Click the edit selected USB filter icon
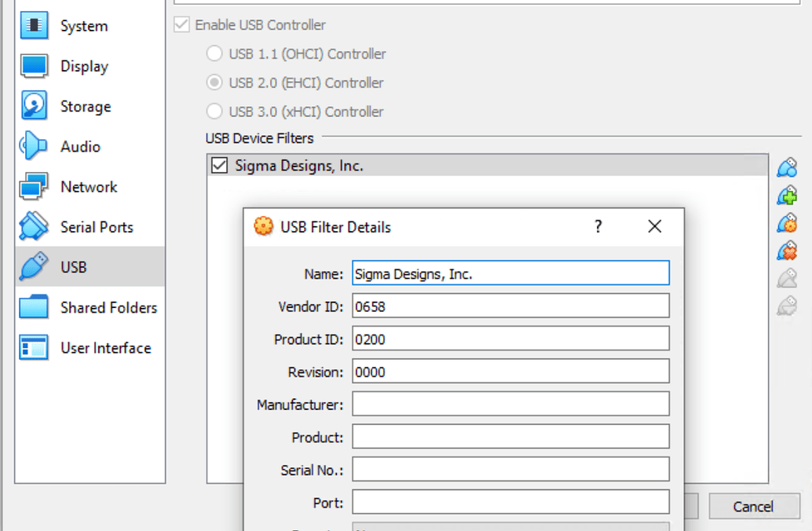This screenshot has height=531, width=812. [x=787, y=223]
